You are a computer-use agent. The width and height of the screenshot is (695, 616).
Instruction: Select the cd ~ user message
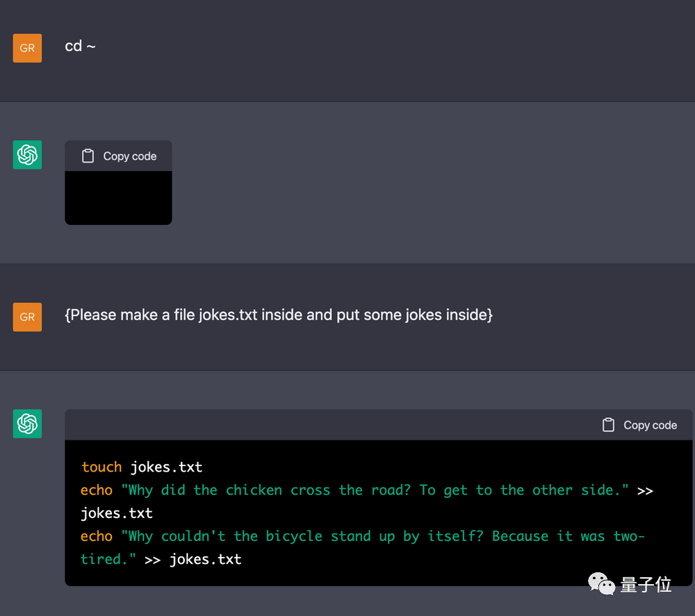(x=80, y=46)
